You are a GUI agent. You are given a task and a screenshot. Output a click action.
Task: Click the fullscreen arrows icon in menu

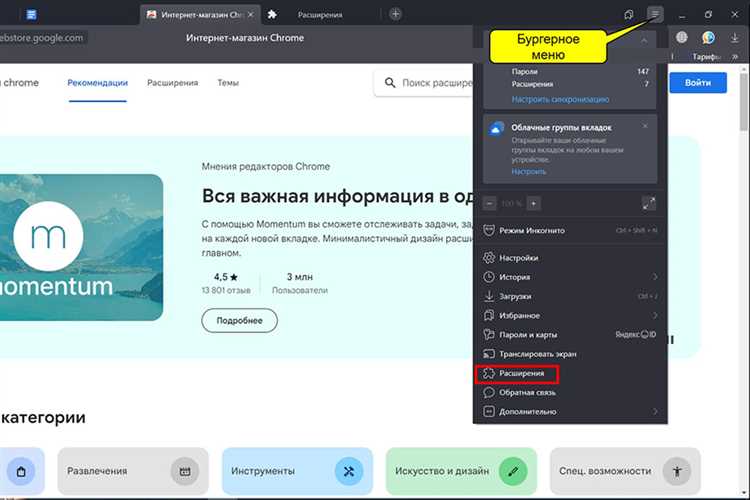coord(649,203)
